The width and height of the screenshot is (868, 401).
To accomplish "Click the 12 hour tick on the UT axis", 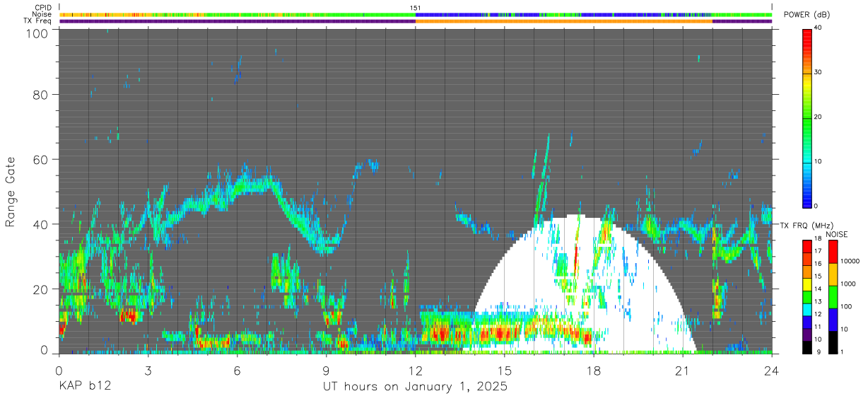I will (x=416, y=370).
